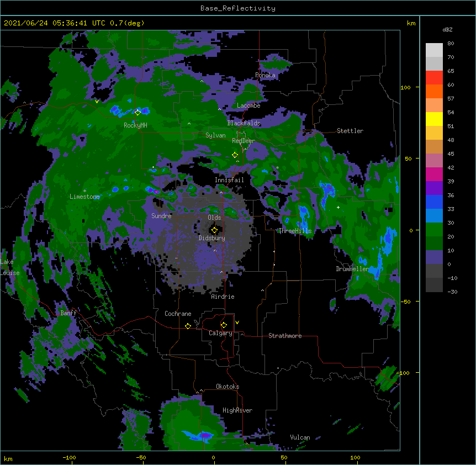This screenshot has height=465, width=476.
Task: Click the Vulcan label
Action: click(x=300, y=437)
